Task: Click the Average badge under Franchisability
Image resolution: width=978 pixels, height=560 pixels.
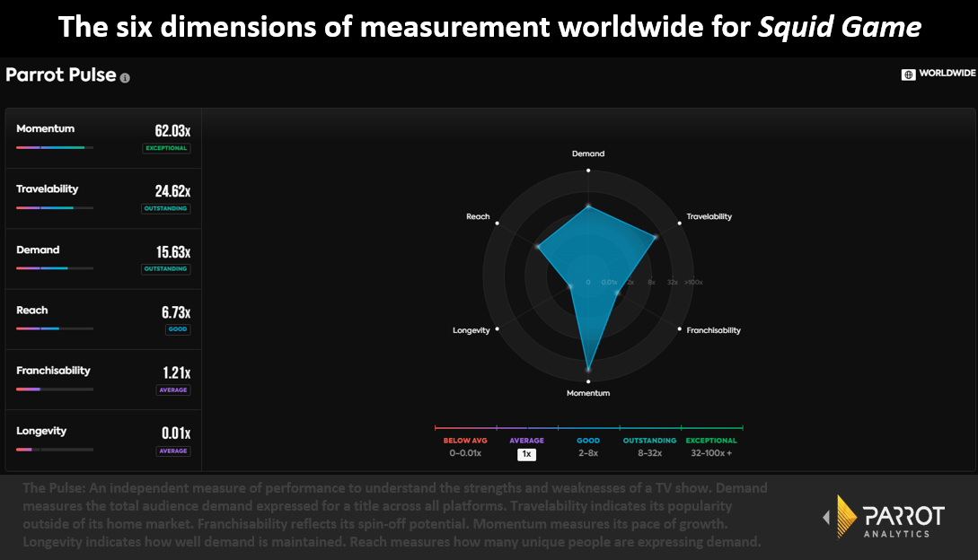Action: [x=173, y=390]
